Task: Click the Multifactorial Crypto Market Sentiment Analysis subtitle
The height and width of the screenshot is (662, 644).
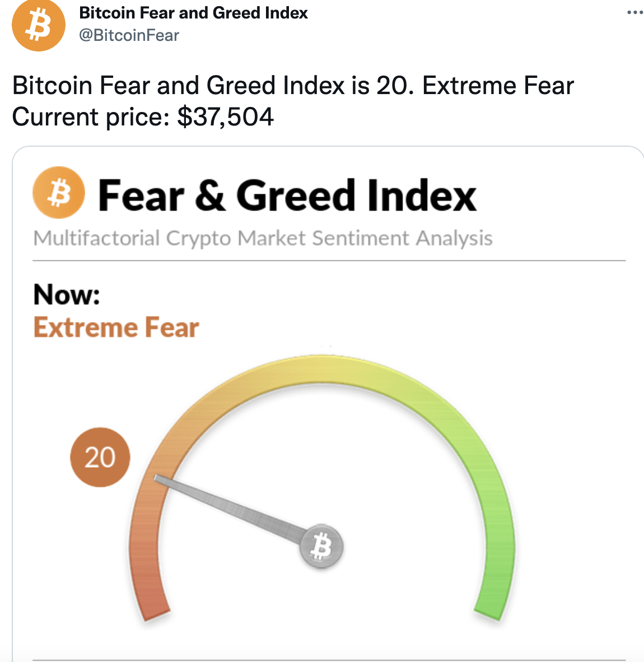Action: [x=263, y=238]
